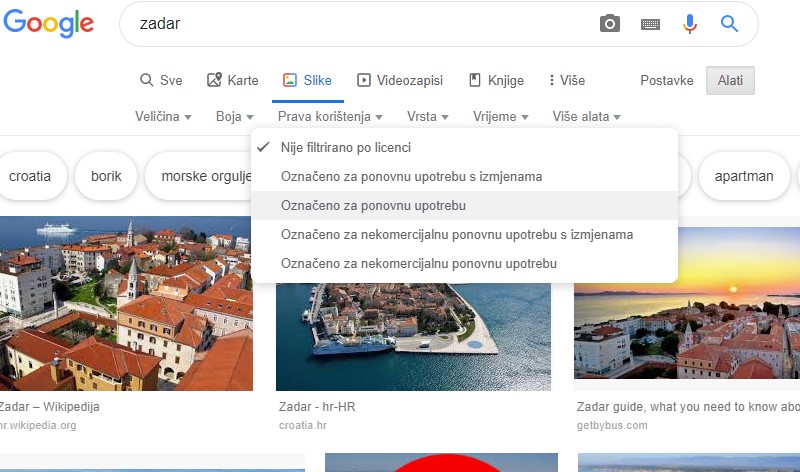Screen dimensions: 800x472
Task: Click the blue magnifier search button
Action: pyautogui.click(x=730, y=24)
